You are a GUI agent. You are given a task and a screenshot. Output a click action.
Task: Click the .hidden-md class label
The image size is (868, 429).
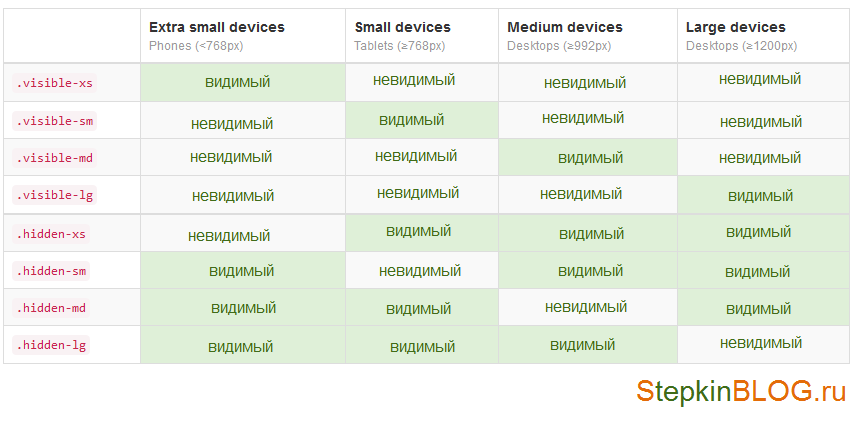coord(51,308)
